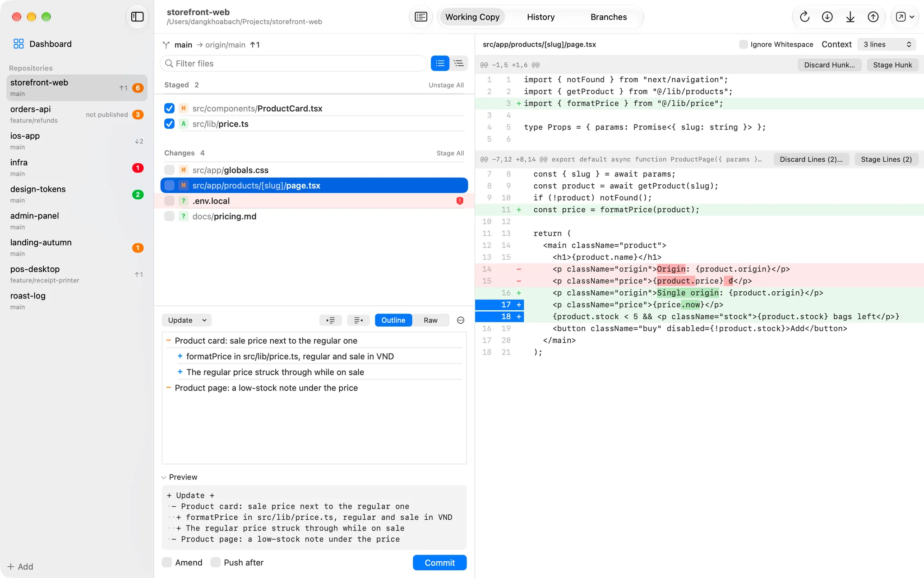Click the Stage Lines (2) button
Viewport: 924px width, 578px height.
pos(886,159)
